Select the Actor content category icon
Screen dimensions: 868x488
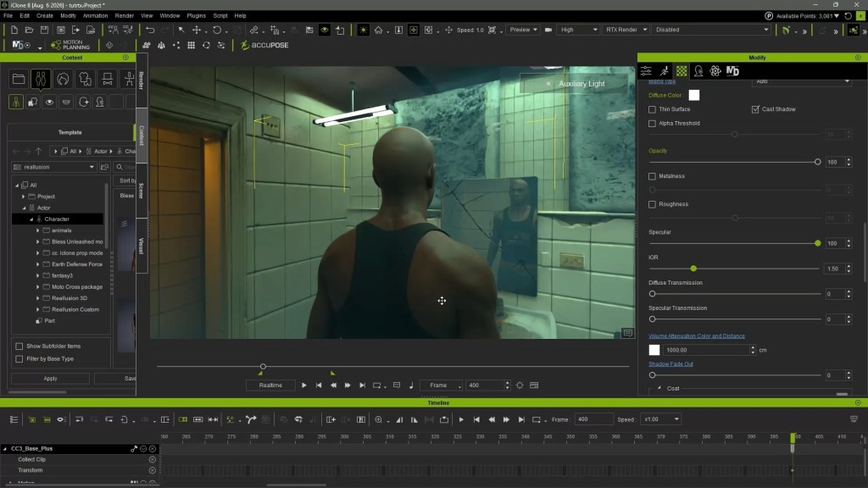coord(41,79)
